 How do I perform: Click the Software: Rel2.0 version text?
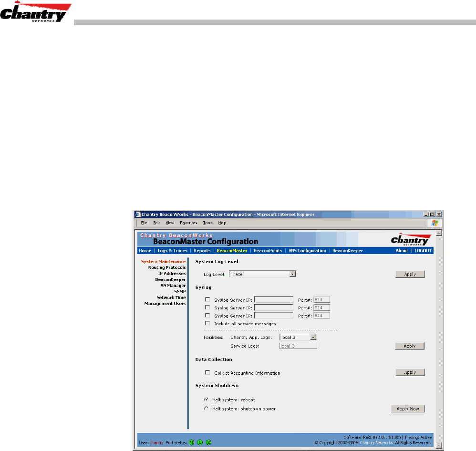373,437
